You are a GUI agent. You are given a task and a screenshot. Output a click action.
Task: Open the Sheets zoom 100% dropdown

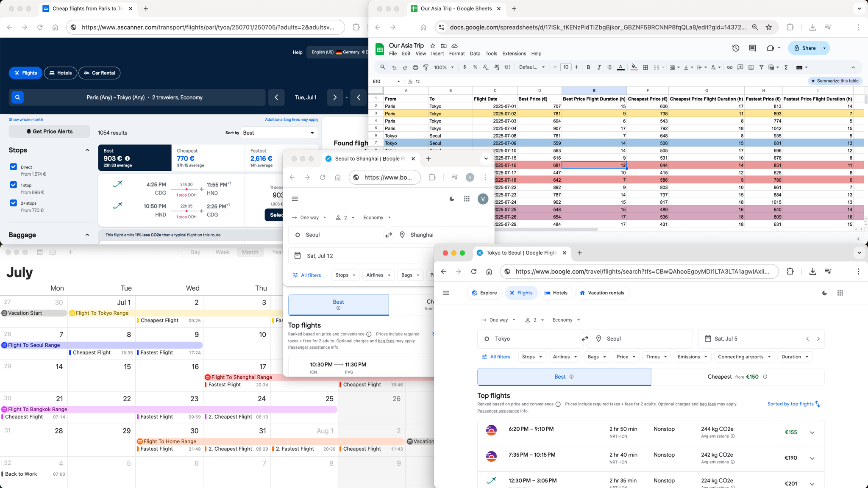point(444,67)
